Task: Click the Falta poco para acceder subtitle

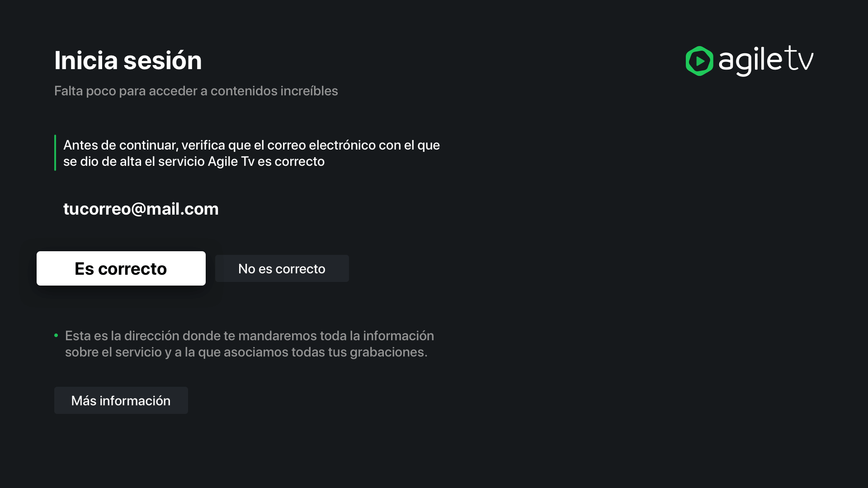Action: tap(196, 91)
